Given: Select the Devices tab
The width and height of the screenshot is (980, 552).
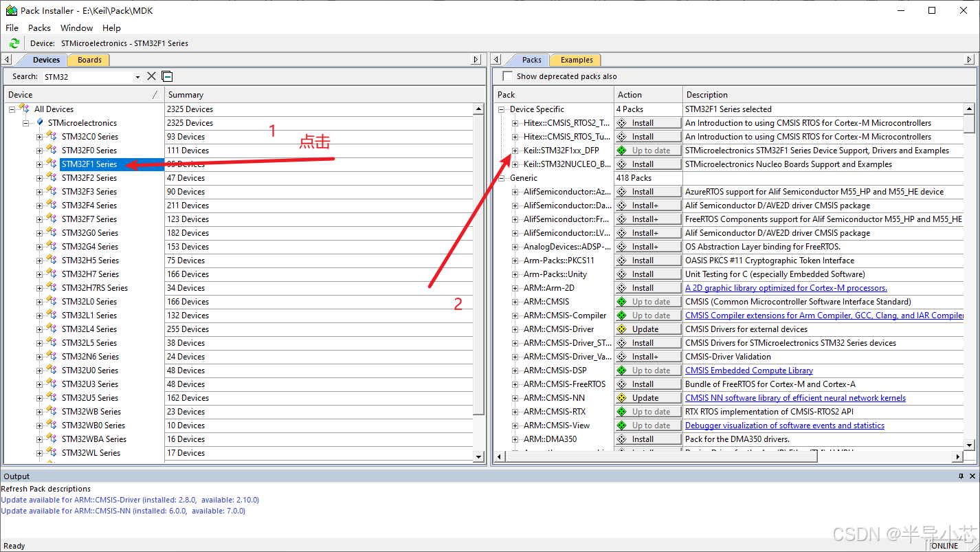Looking at the screenshot, I should 46,60.
